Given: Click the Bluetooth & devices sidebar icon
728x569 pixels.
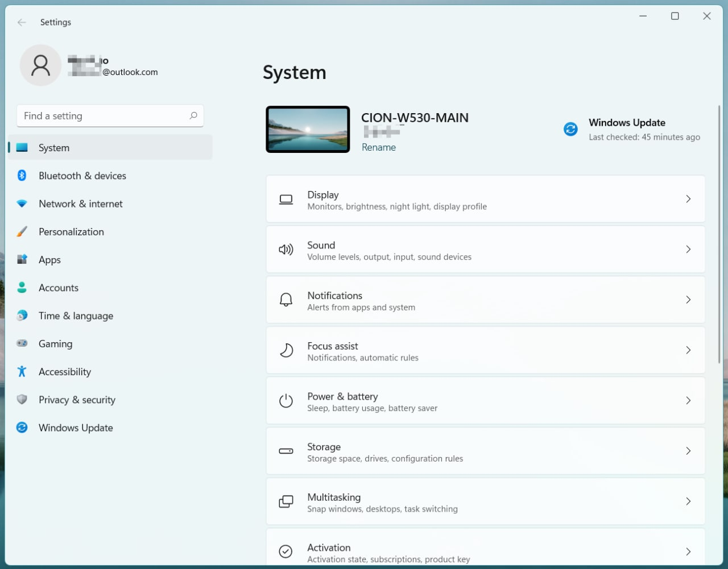Looking at the screenshot, I should tap(22, 176).
